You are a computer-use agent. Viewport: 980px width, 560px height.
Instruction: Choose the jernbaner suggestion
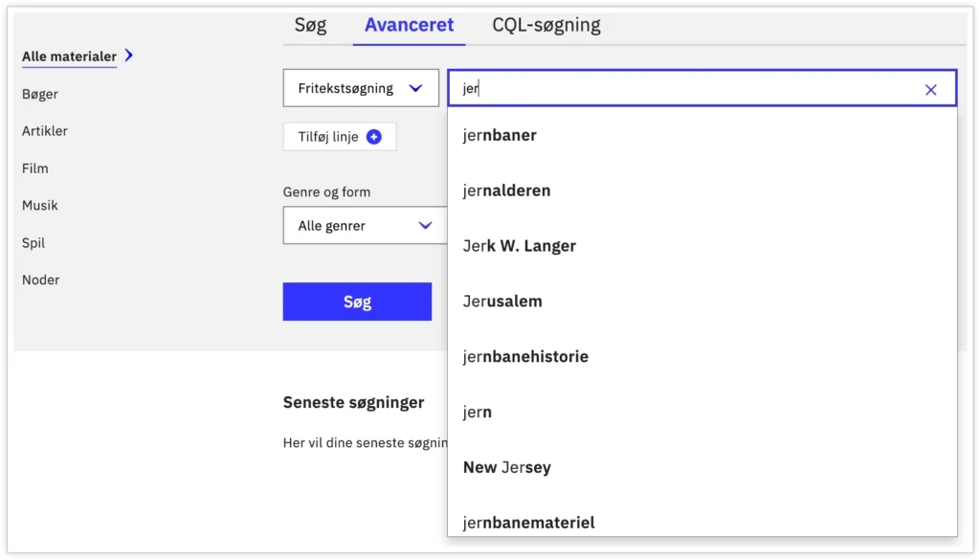click(x=500, y=135)
